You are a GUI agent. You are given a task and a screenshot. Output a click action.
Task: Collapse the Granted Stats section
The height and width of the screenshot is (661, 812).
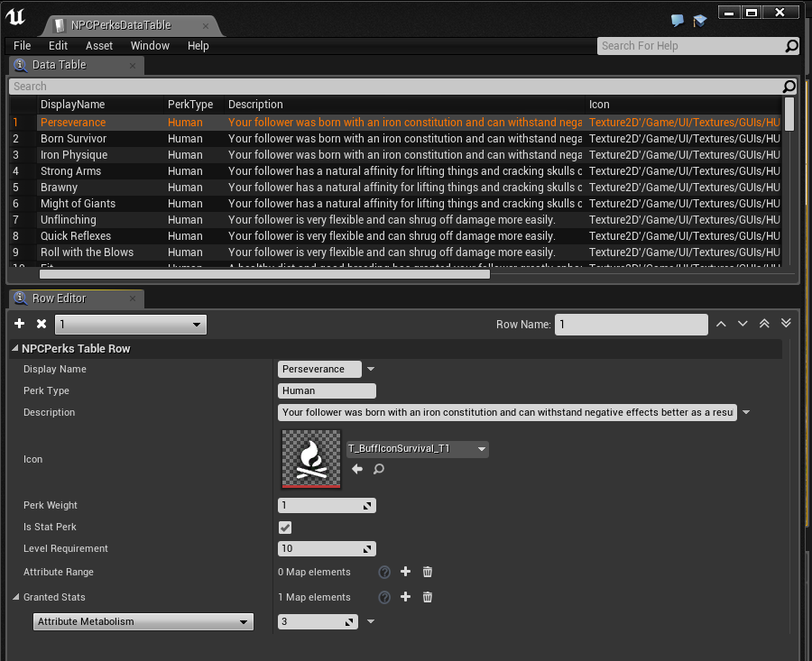pos(15,597)
